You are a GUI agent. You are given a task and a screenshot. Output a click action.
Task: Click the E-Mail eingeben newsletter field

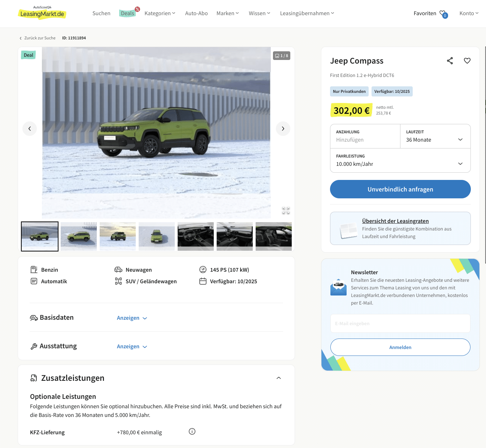click(400, 323)
